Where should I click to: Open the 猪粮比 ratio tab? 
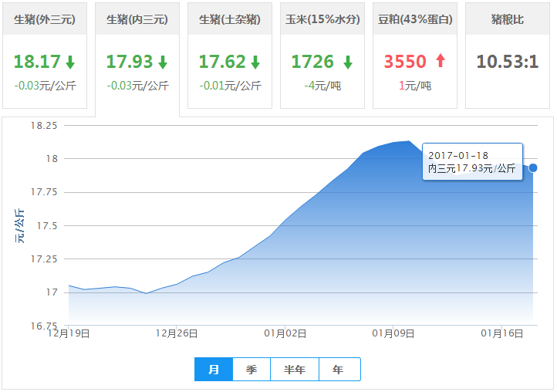click(507, 19)
